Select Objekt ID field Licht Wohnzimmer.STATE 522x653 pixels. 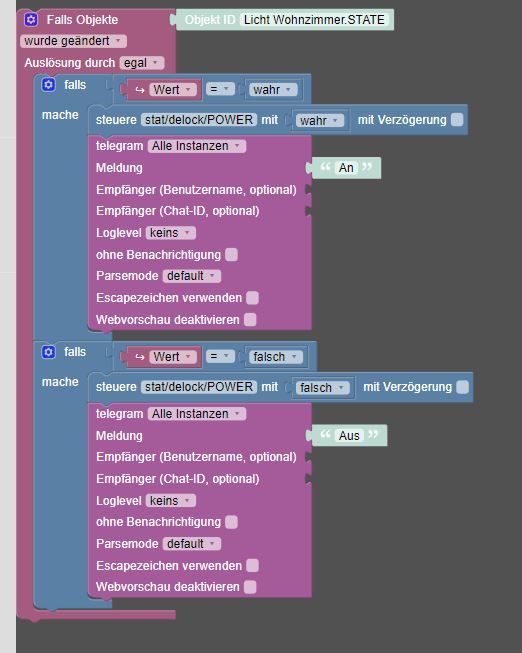click(x=314, y=20)
